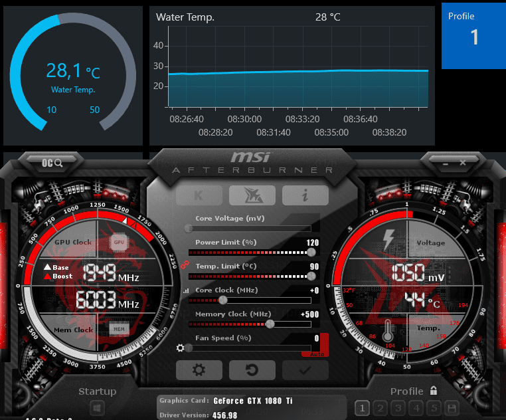Screen dimensions: 506x420
Task: Apply settings with the checkmark button
Action: 305,370
